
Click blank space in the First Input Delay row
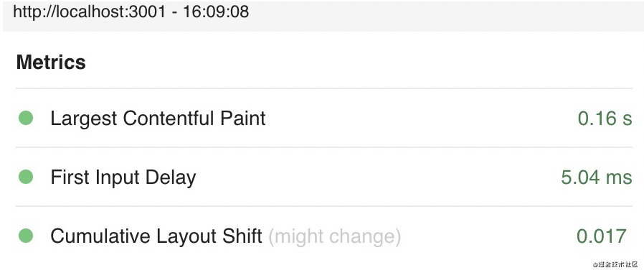click(x=378, y=177)
